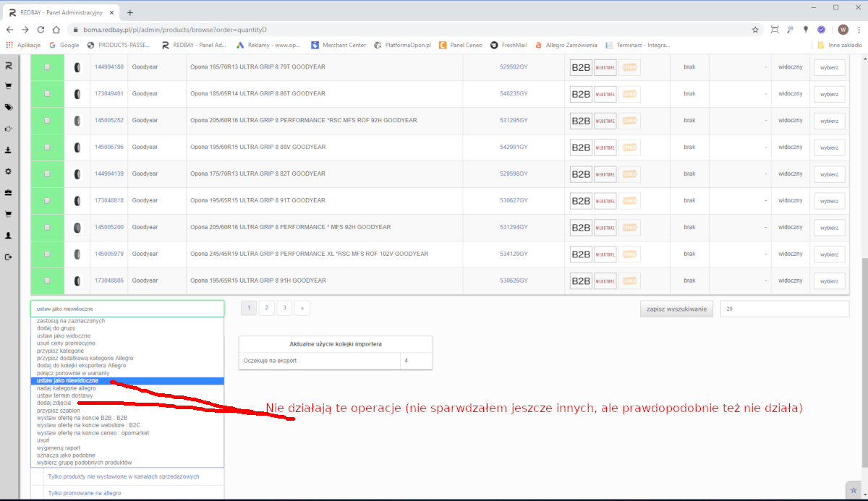This screenshot has width=868, height=501.
Task: Open product ID link 145006796
Action: click(109, 147)
